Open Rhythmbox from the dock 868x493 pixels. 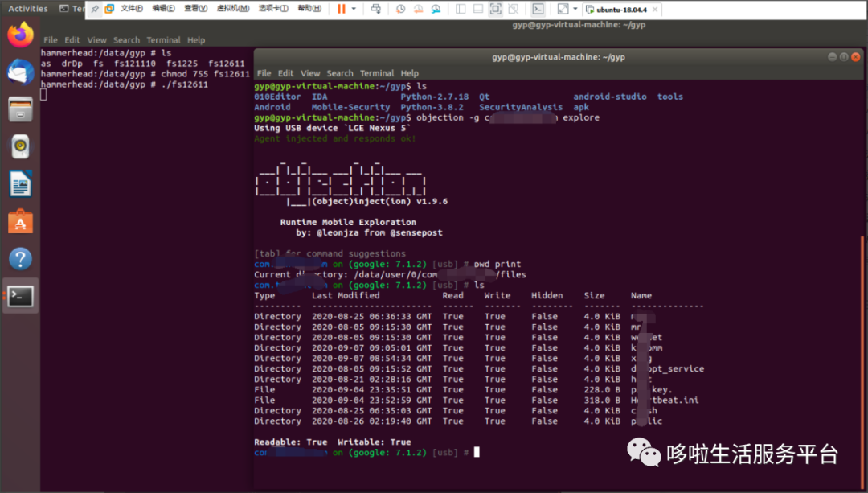20,147
